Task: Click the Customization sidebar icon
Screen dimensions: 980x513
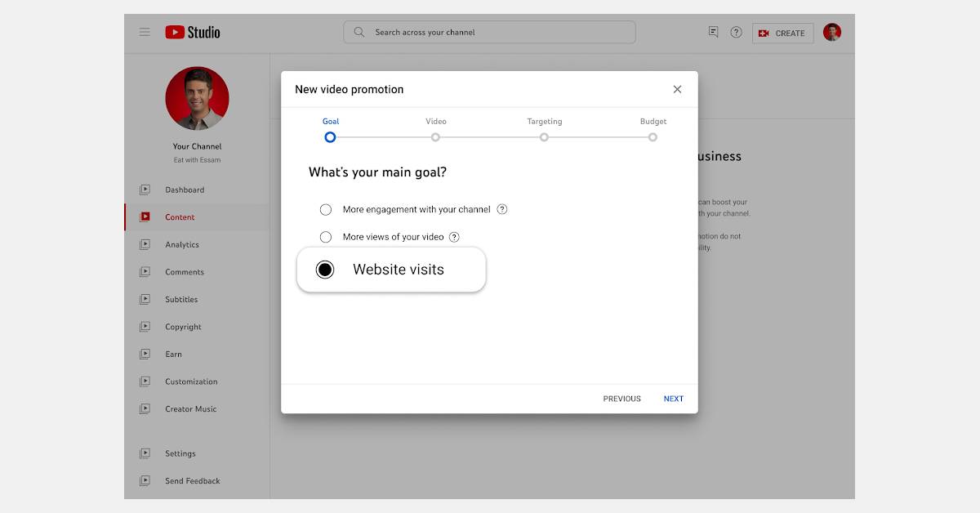Action: pyautogui.click(x=145, y=381)
